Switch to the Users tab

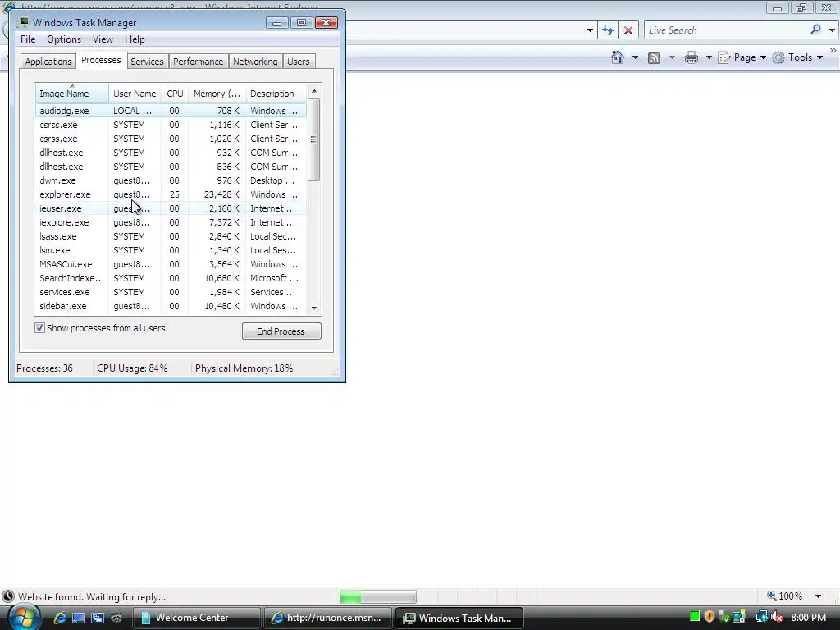298,61
